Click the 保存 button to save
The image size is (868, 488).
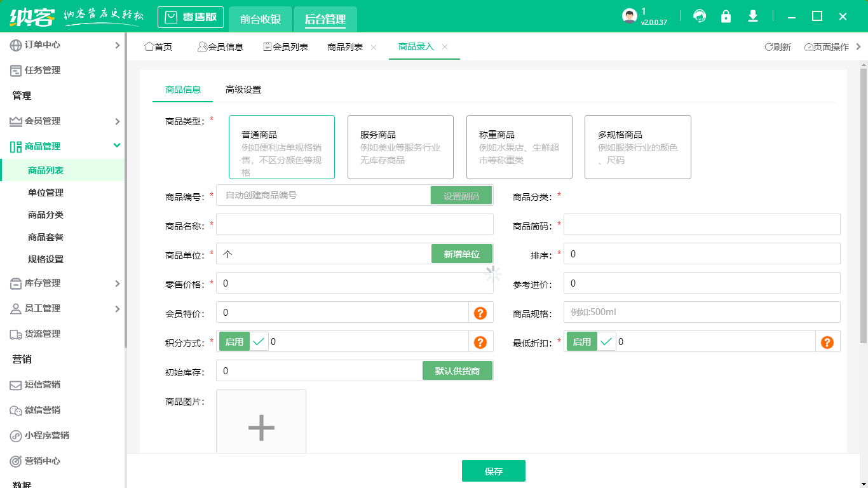click(x=494, y=471)
